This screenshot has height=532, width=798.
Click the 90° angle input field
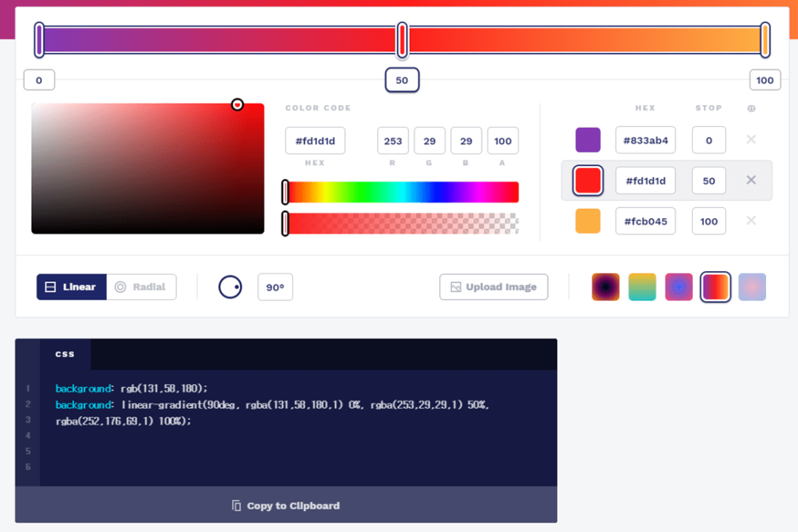(x=274, y=287)
